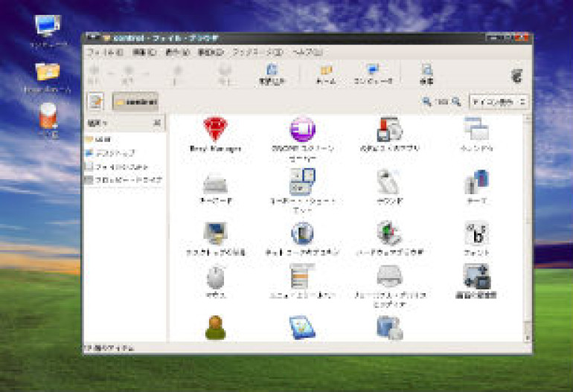Open the preferred applications icon with red marker

point(389,129)
